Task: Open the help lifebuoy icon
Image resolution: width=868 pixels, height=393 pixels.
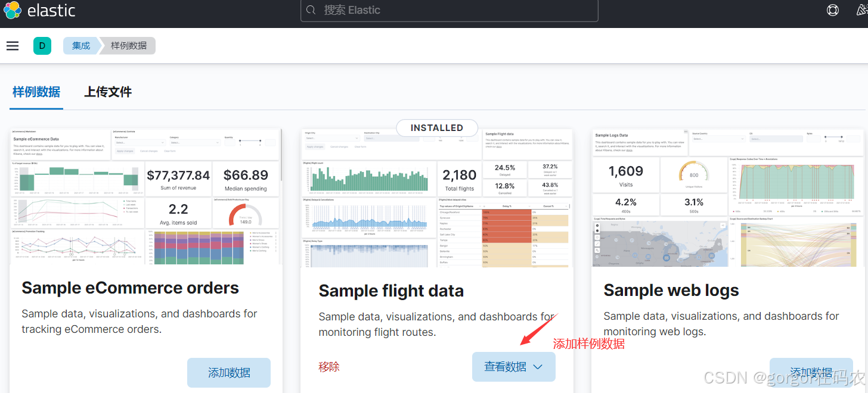Action: coord(833,10)
